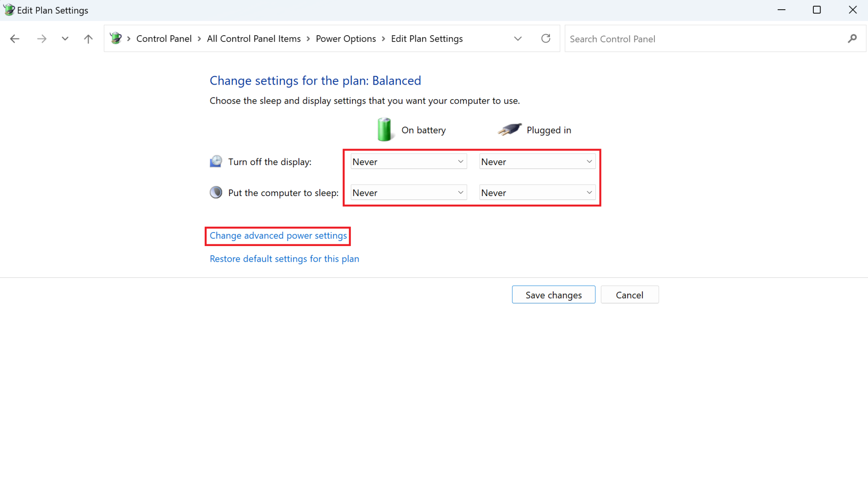
Task: Click the moon icon beside Put the computer to sleep
Action: pyautogui.click(x=216, y=192)
